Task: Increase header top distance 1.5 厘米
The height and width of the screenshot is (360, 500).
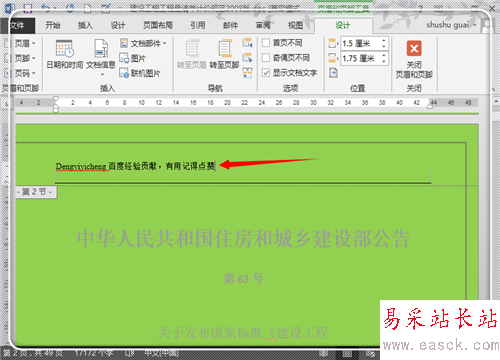Action: click(x=383, y=40)
